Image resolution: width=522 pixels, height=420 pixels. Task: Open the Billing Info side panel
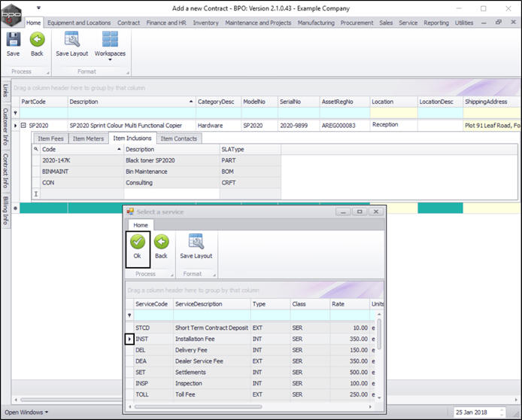(5, 210)
